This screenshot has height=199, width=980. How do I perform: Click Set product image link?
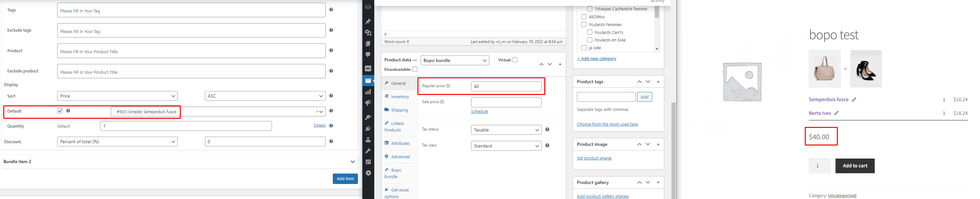pos(594,158)
